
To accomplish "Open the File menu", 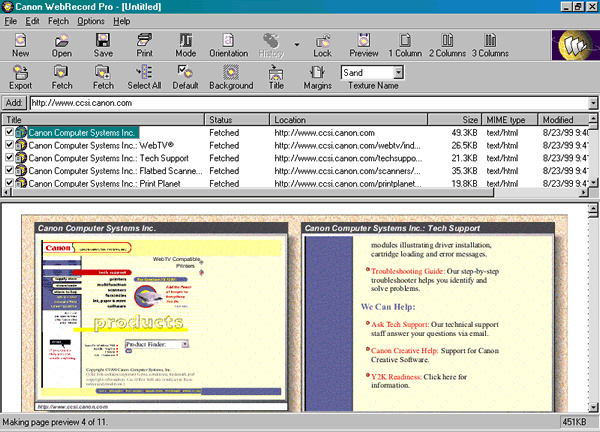I will (x=10, y=21).
